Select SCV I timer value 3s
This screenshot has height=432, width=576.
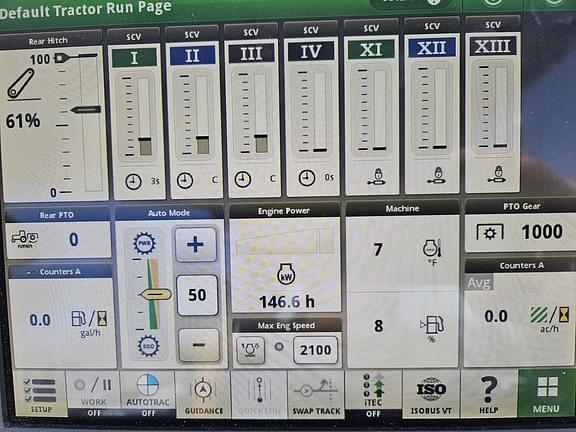(155, 181)
